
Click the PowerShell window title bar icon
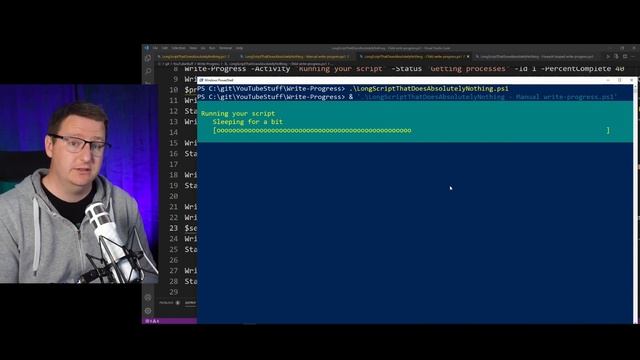pyautogui.click(x=201, y=80)
